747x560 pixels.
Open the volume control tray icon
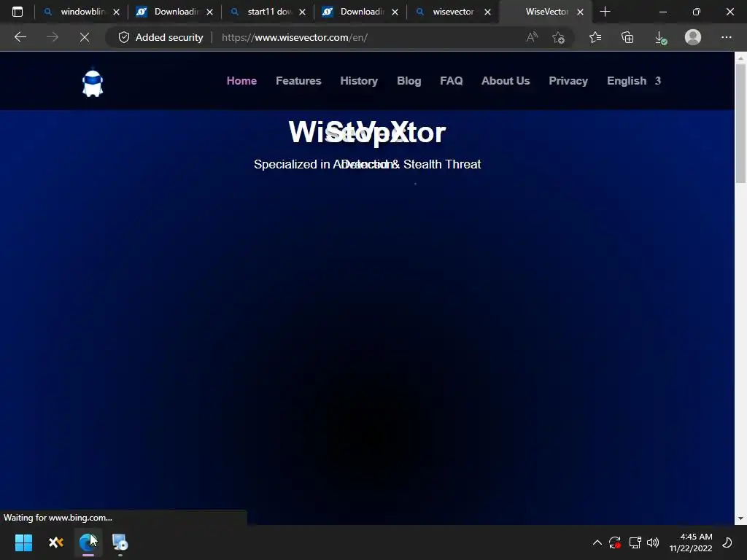coord(653,542)
